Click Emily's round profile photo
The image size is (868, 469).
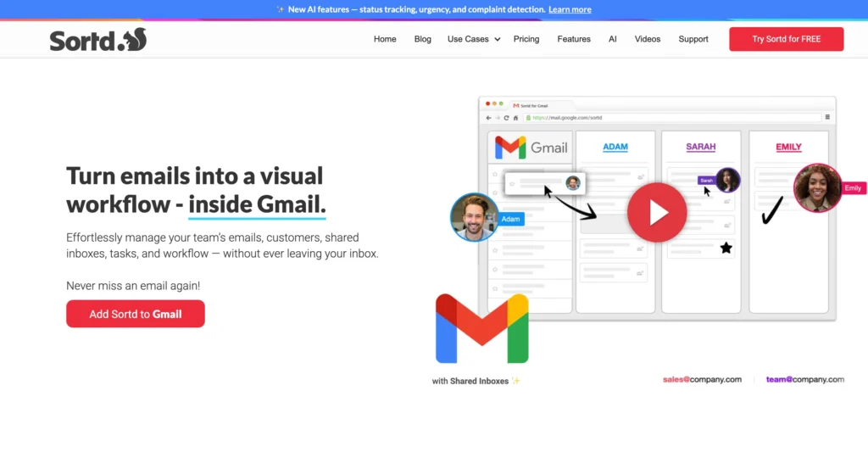817,187
